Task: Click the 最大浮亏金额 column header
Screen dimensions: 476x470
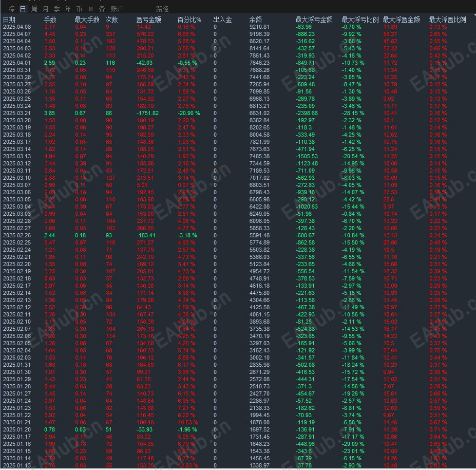Action: point(314,20)
